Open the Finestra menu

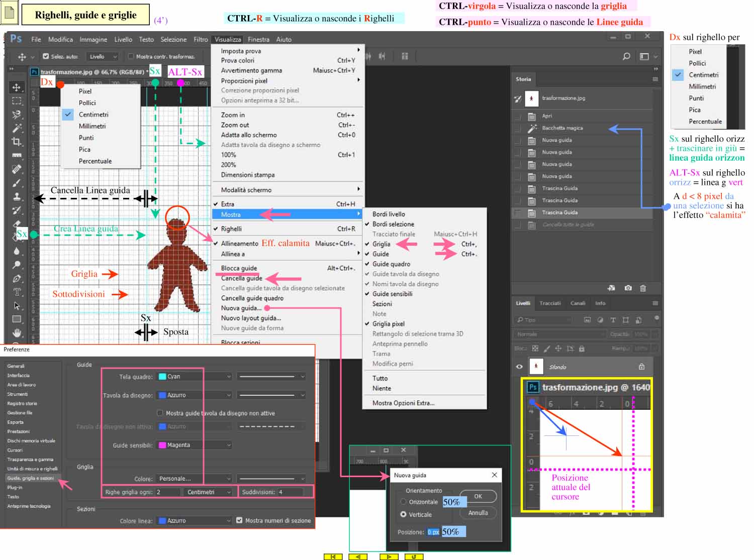click(x=258, y=39)
